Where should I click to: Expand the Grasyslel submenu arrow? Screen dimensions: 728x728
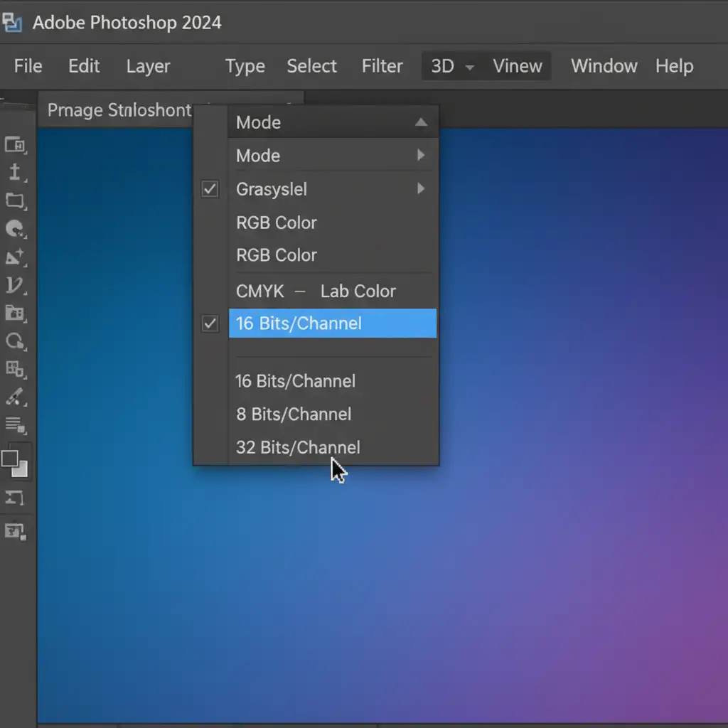pyautogui.click(x=421, y=189)
